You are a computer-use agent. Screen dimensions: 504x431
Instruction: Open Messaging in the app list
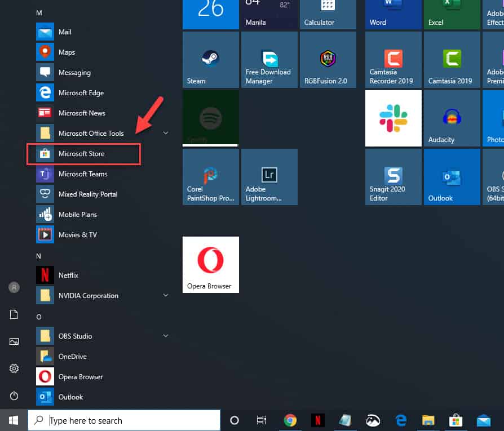tap(103, 72)
